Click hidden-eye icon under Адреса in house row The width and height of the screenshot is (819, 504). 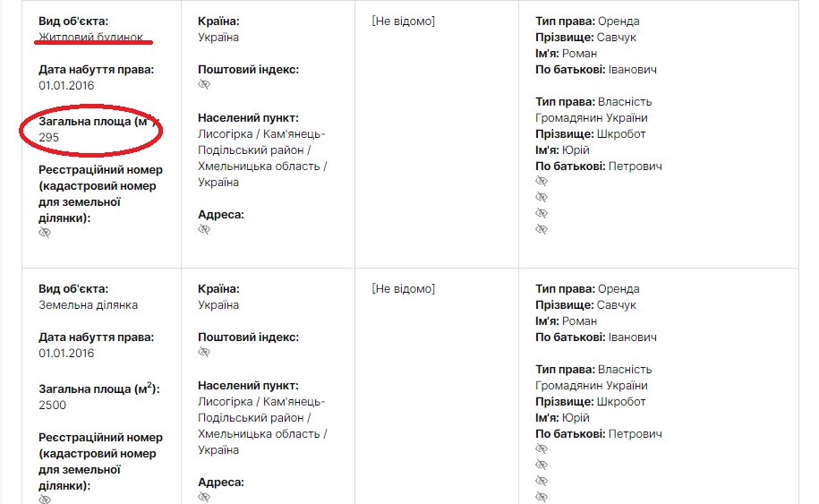point(204,230)
